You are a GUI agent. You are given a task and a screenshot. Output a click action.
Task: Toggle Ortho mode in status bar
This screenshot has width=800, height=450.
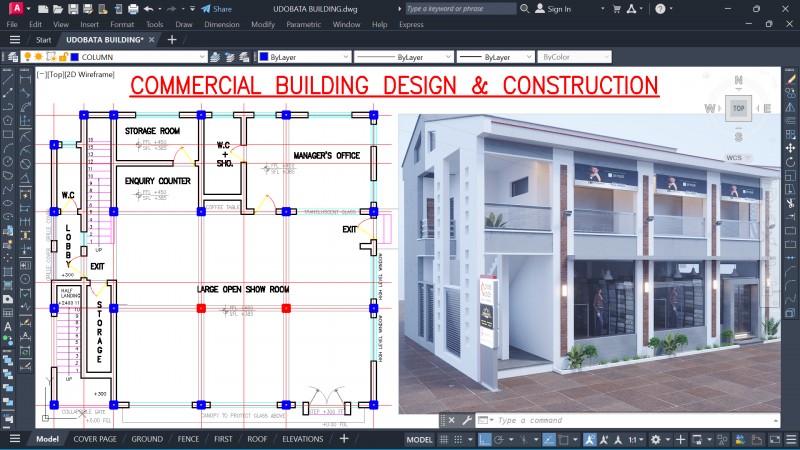(x=485, y=439)
